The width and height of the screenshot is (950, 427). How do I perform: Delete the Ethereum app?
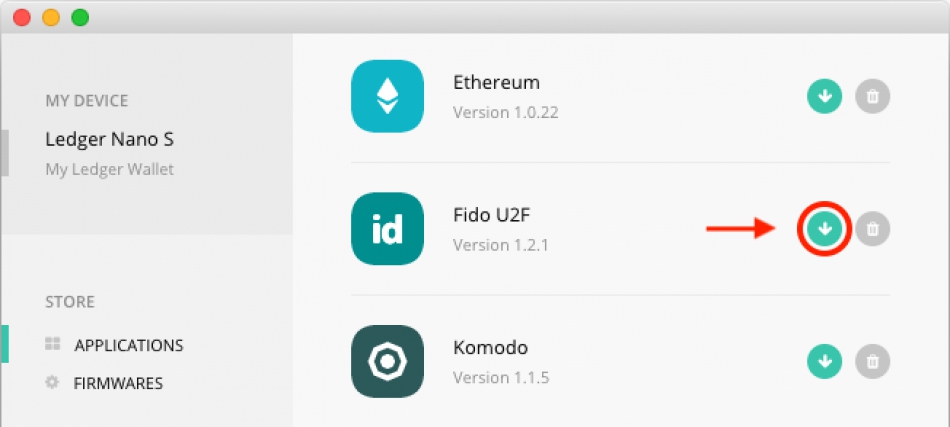tap(872, 96)
